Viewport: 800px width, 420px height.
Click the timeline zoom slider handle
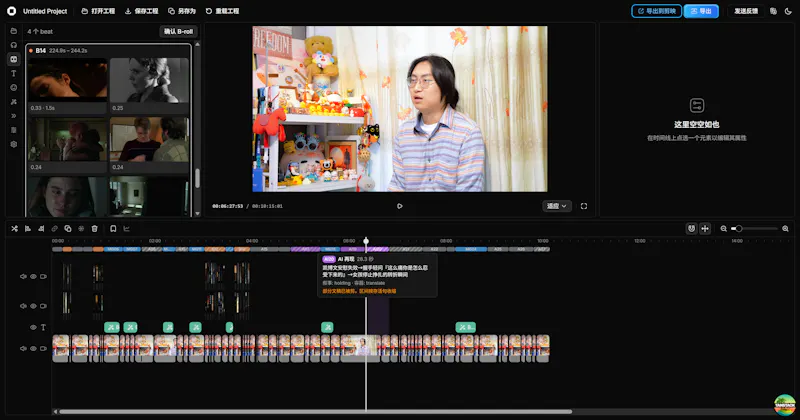click(x=738, y=229)
